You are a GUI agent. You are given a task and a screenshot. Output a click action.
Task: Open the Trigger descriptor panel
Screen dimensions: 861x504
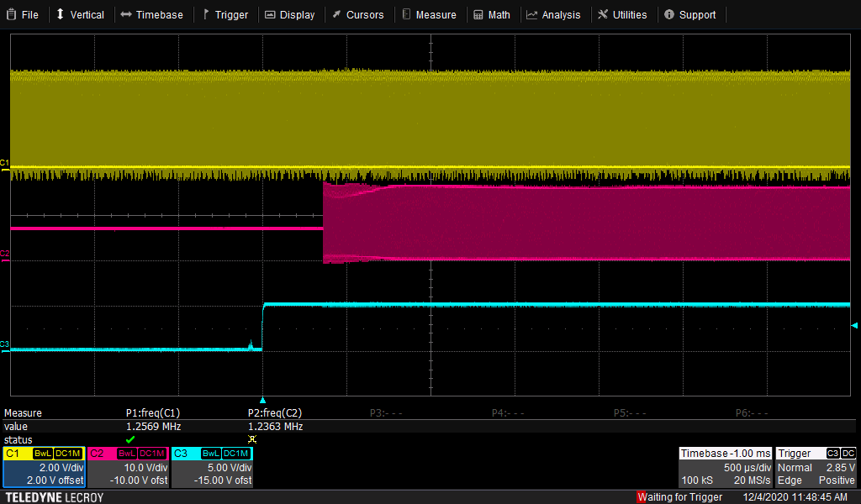(816, 467)
